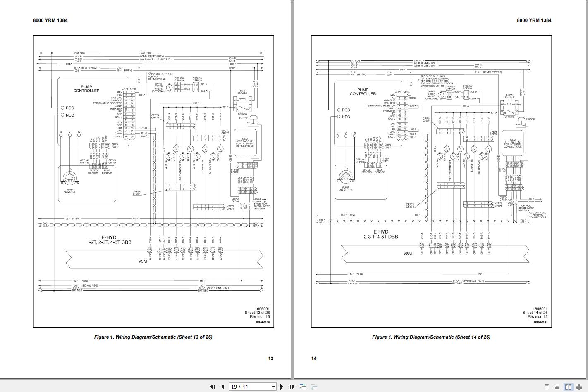Click the 'VSM' label on left diagram
Image resolution: width=588 pixels, height=392 pixels.
click(143, 261)
